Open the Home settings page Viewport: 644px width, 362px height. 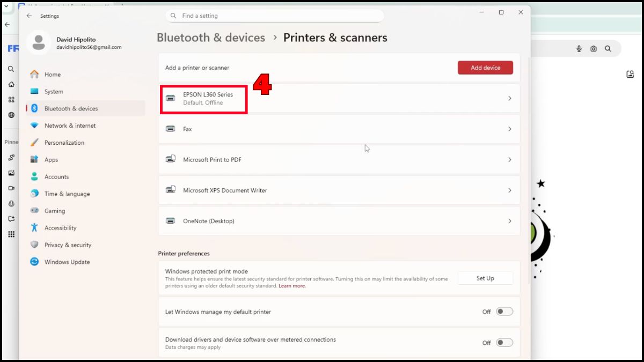click(85, 75)
